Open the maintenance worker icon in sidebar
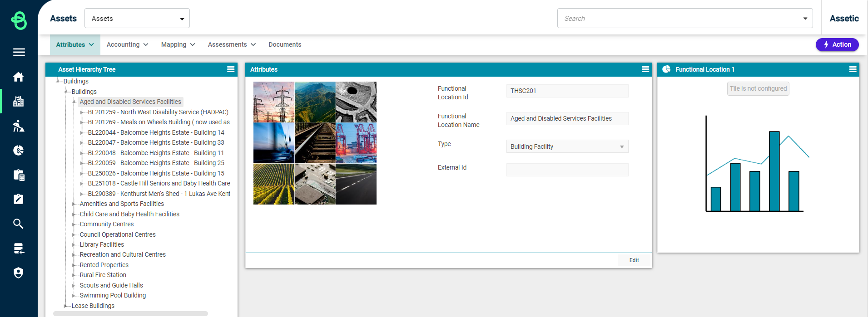Image resolution: width=868 pixels, height=317 pixels. [x=19, y=126]
